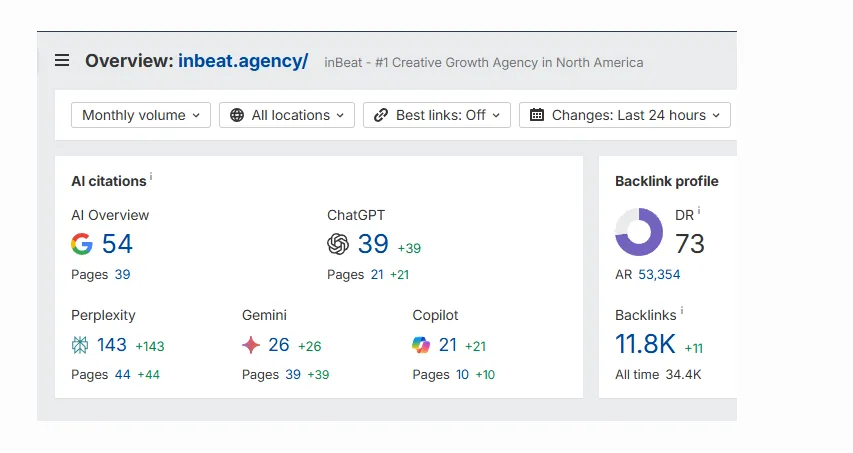Click the +21 change beside Copilot count
The image size is (853, 453).
coord(475,346)
